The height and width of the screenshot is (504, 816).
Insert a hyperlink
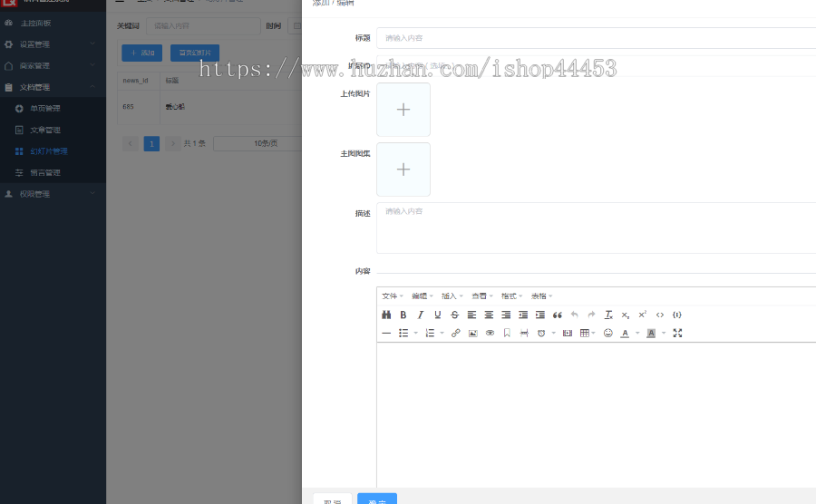click(x=456, y=334)
